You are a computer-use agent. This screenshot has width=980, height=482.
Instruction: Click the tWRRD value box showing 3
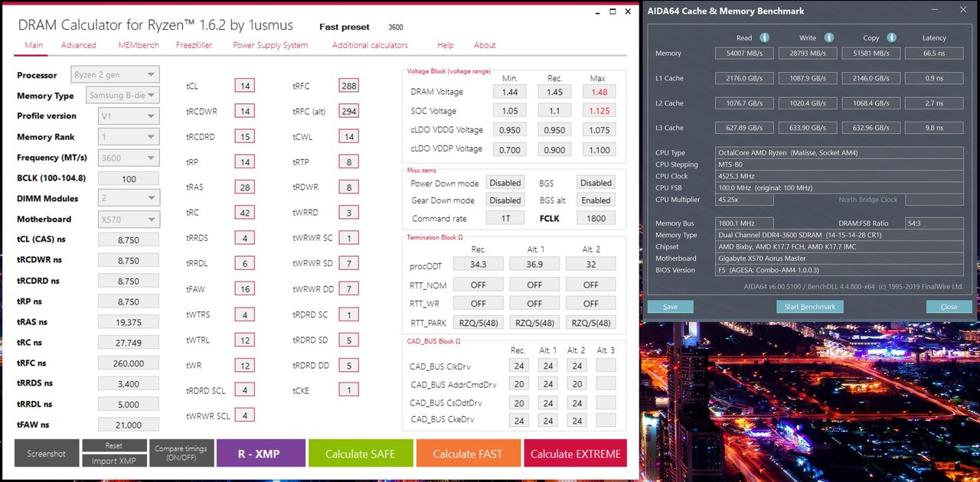point(349,213)
